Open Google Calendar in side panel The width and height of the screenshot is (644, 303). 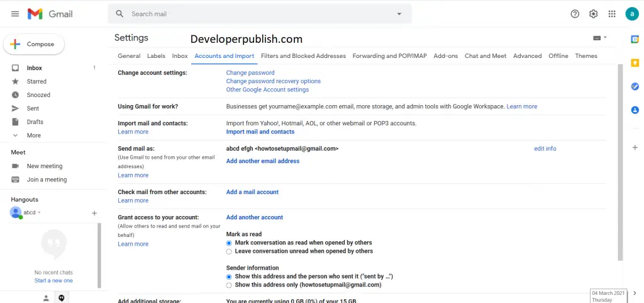[x=635, y=40]
